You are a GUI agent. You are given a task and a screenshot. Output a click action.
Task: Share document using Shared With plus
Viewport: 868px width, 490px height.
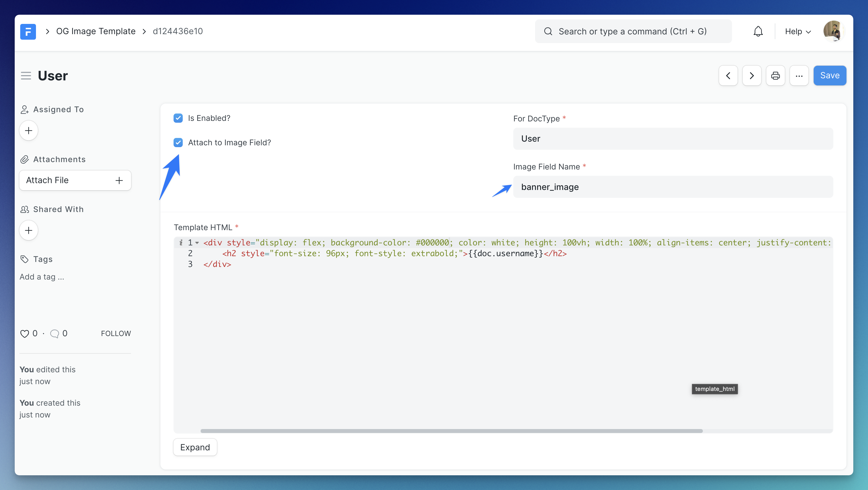[x=29, y=230]
